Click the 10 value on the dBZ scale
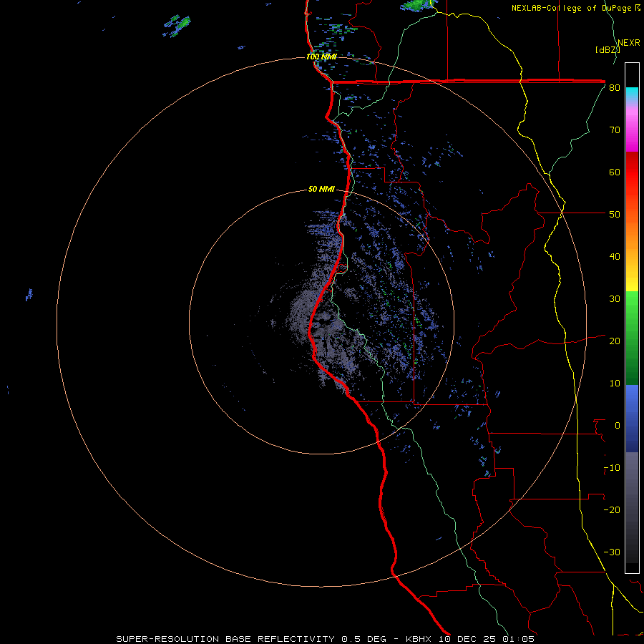Image resolution: width=644 pixels, height=644 pixels. click(x=615, y=384)
